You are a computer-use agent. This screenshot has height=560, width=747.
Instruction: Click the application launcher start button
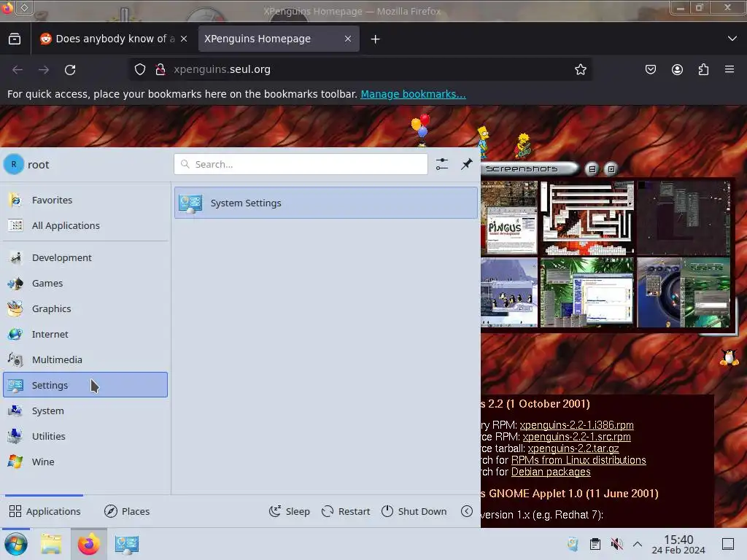16,544
